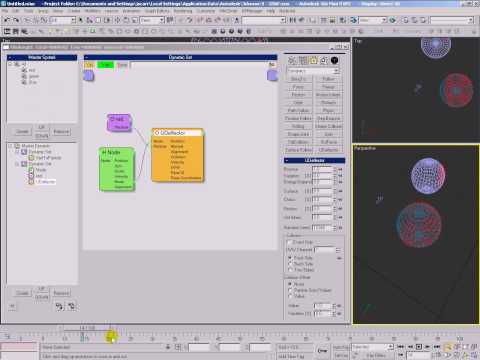This screenshot has height=360, width=480.
Task: Collapse the second DynamicSet tree branch
Action: point(17,164)
